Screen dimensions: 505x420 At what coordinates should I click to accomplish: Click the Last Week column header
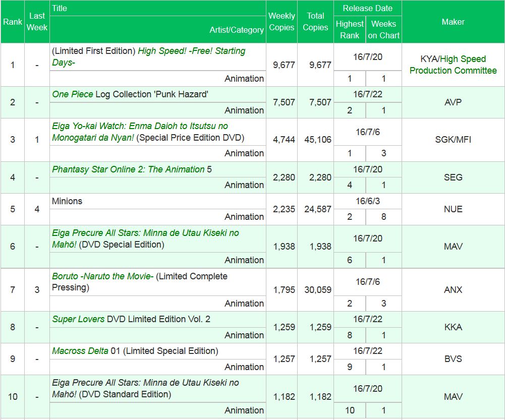(x=37, y=22)
